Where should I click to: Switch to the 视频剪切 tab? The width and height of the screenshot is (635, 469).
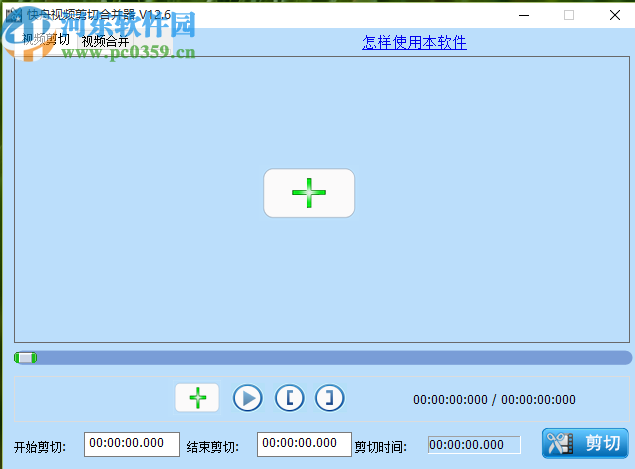coord(46,40)
